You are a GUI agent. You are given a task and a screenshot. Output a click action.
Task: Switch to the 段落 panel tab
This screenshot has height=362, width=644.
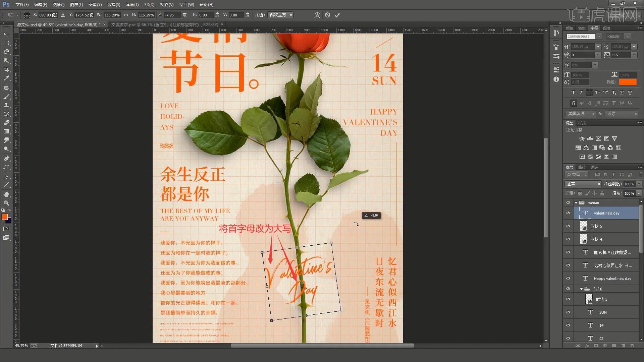coord(606,28)
